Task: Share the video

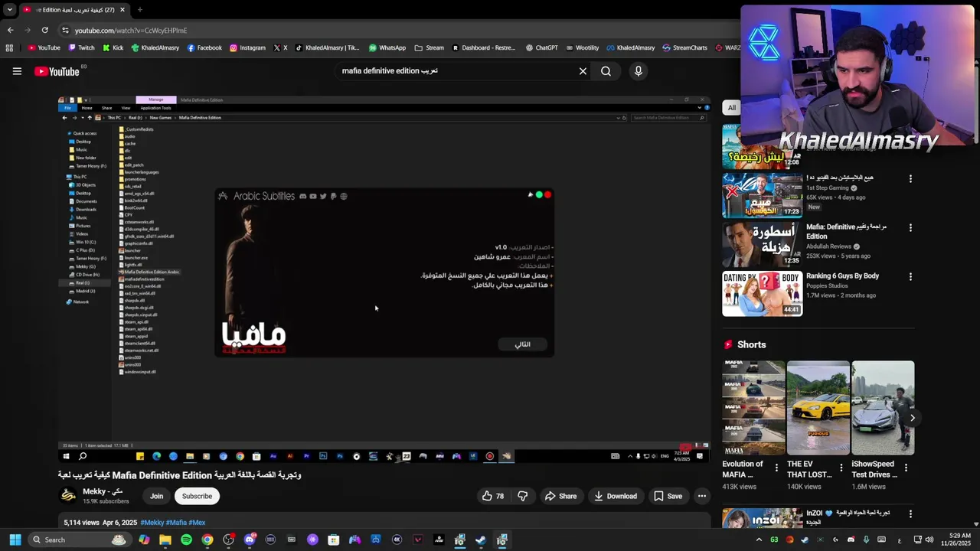Action: pos(560,496)
